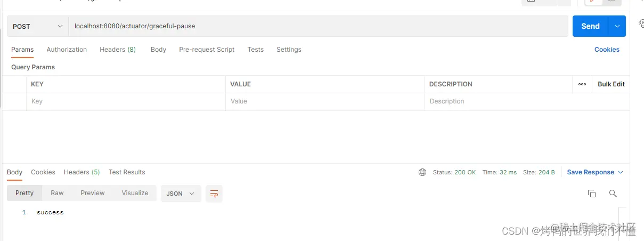Toggle line wrap icon next to JSON

pyautogui.click(x=214, y=194)
